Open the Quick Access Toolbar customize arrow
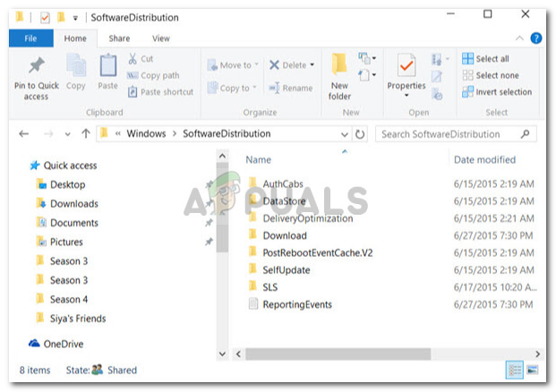The width and height of the screenshot is (556, 392). point(75,18)
